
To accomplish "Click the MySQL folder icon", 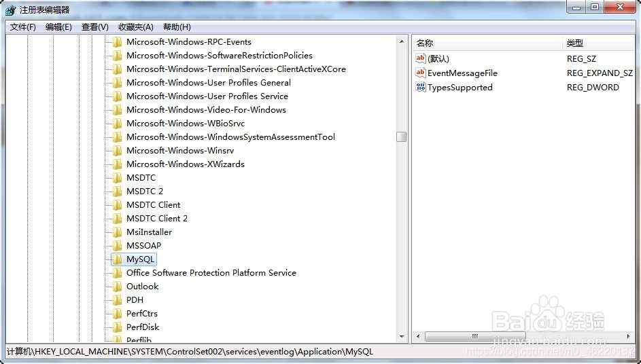I will (118, 259).
